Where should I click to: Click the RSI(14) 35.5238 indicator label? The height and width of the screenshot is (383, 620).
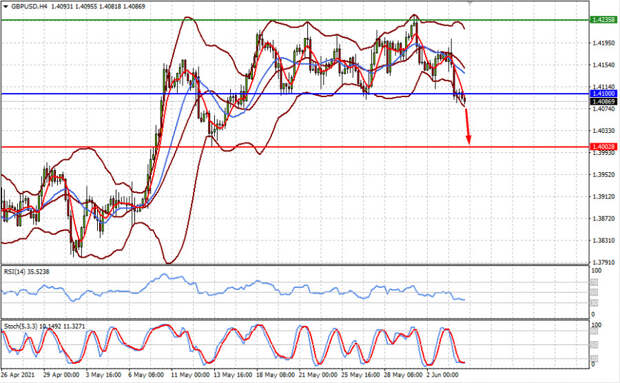(x=27, y=272)
